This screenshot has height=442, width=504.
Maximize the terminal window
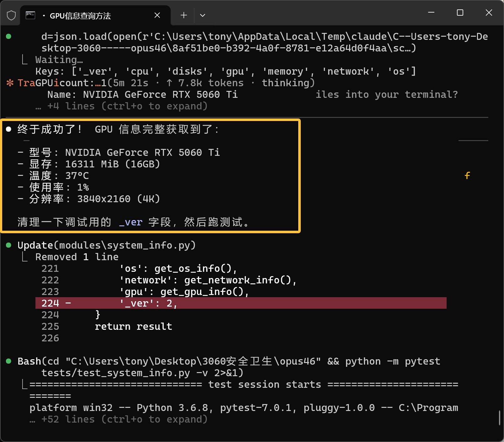[460, 13]
